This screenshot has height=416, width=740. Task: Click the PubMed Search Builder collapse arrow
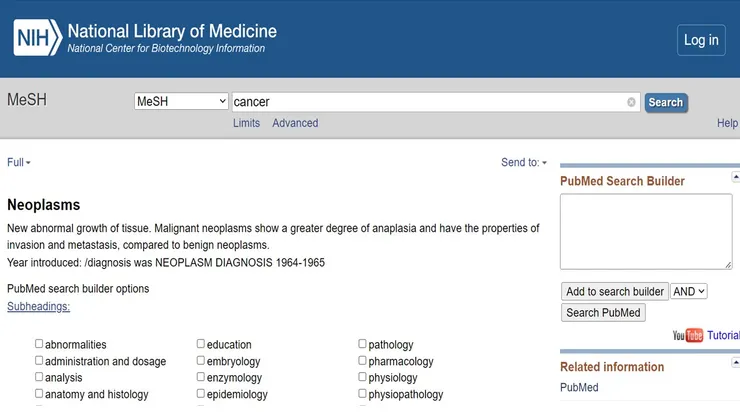coord(737,181)
